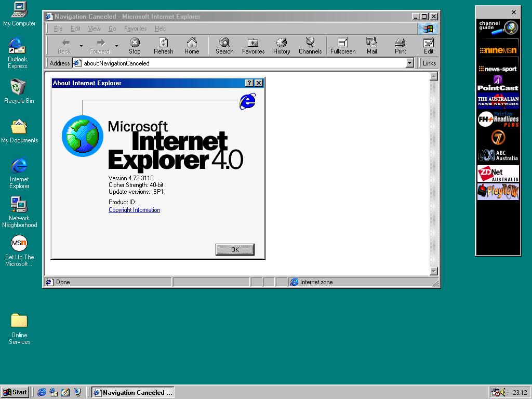The image size is (532, 399).
Task: Expand the Address bar dropdown
Action: (x=410, y=63)
